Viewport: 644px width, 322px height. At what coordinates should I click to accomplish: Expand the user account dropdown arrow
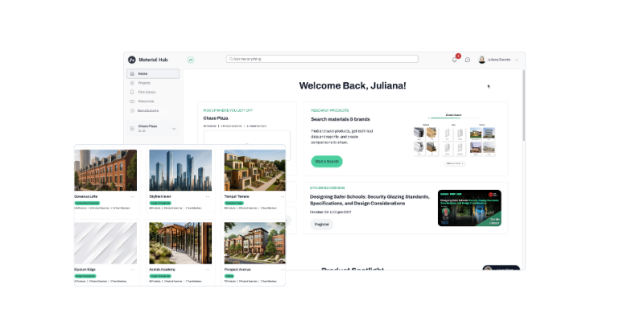click(x=517, y=60)
